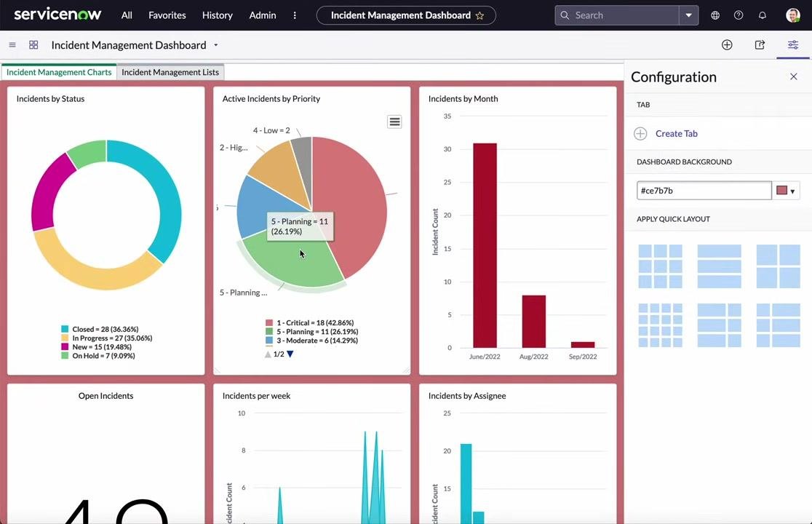Click the Search input field
The height and width of the screenshot is (524, 812).
pyautogui.click(x=617, y=15)
